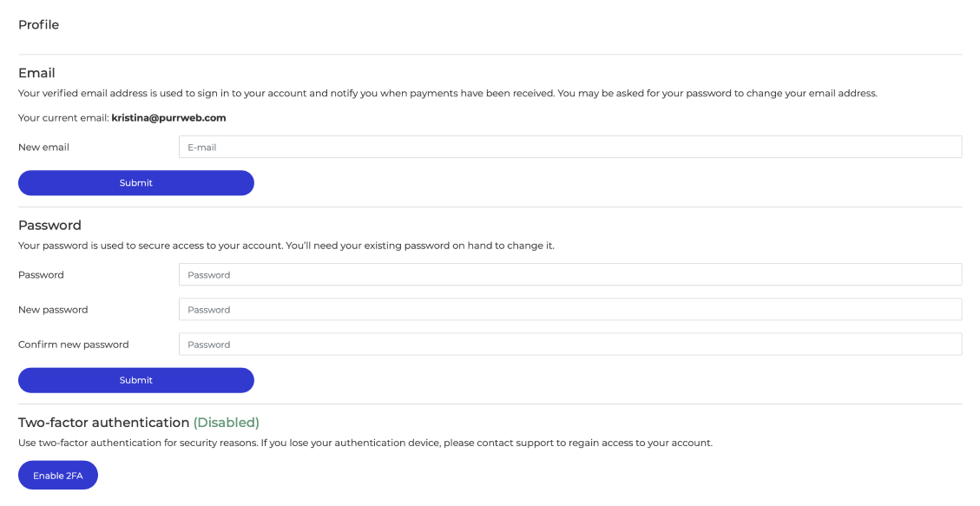980x506 pixels.
Task: Submit the new email address form
Action: [136, 183]
